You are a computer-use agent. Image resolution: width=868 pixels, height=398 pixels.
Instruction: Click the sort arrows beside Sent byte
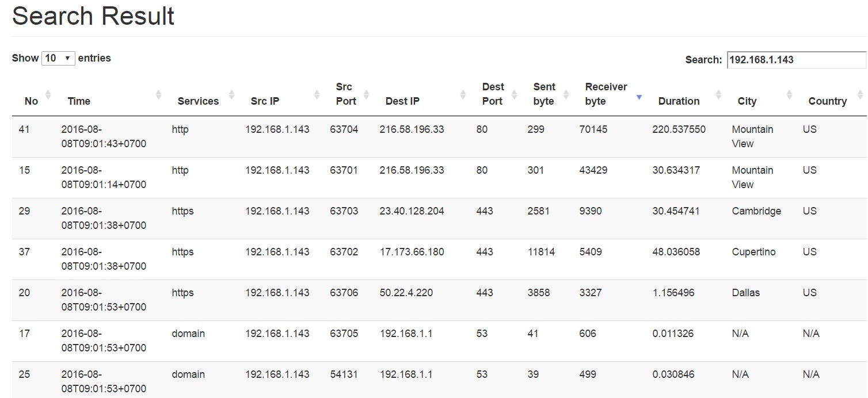point(566,94)
